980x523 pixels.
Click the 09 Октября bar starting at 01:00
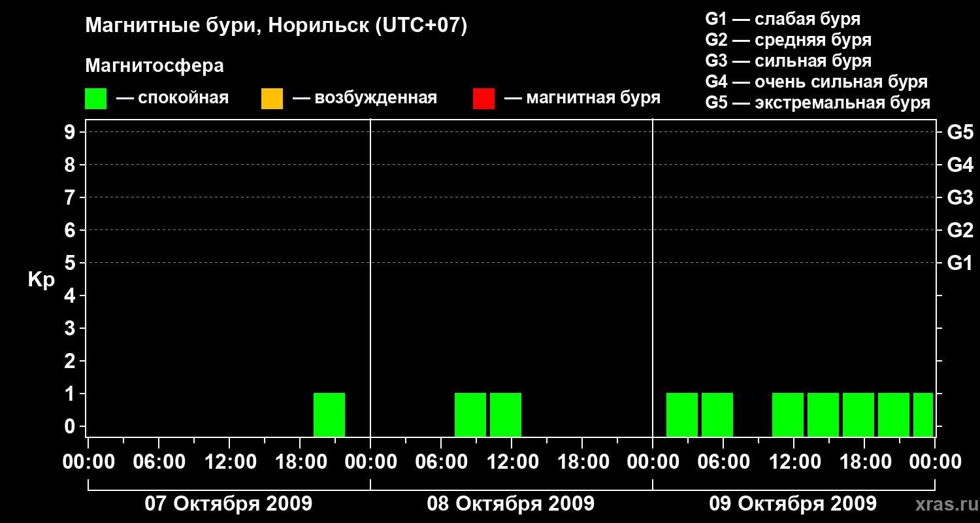pyautogui.click(x=682, y=414)
